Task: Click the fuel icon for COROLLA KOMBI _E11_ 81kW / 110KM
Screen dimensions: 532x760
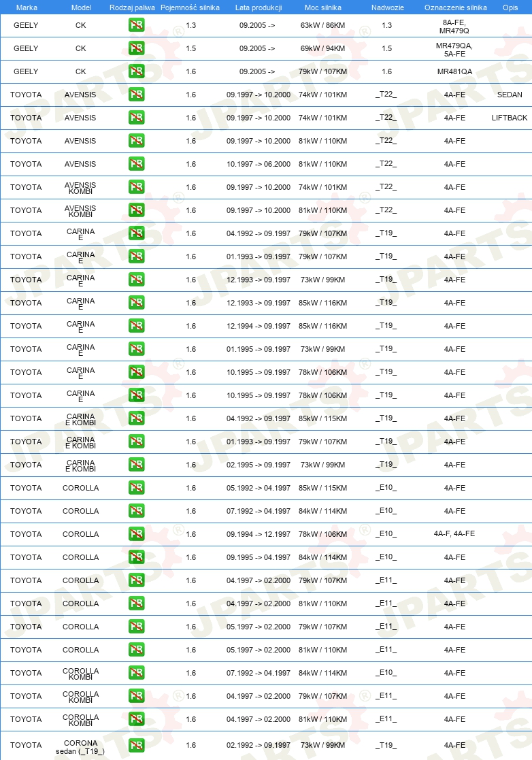Action: [x=137, y=719]
